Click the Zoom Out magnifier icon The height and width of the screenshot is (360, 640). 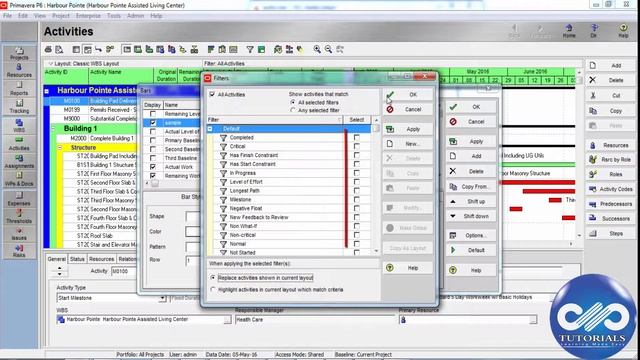tap(329, 49)
